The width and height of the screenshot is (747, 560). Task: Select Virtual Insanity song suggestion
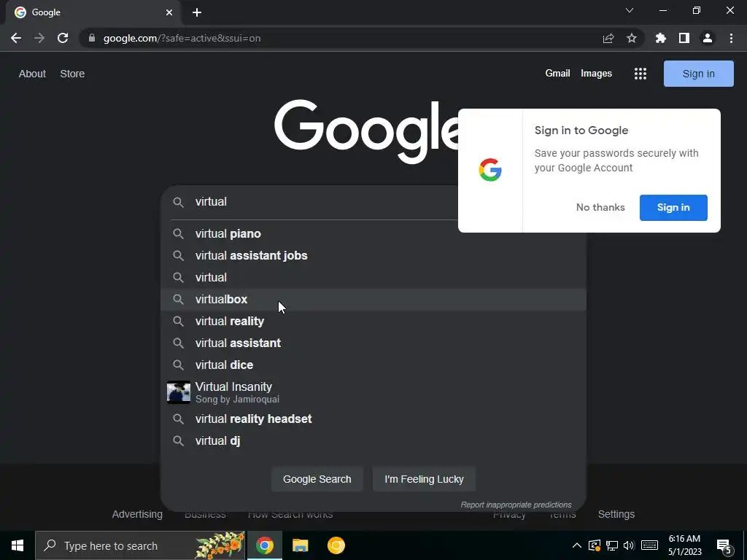[373, 392]
